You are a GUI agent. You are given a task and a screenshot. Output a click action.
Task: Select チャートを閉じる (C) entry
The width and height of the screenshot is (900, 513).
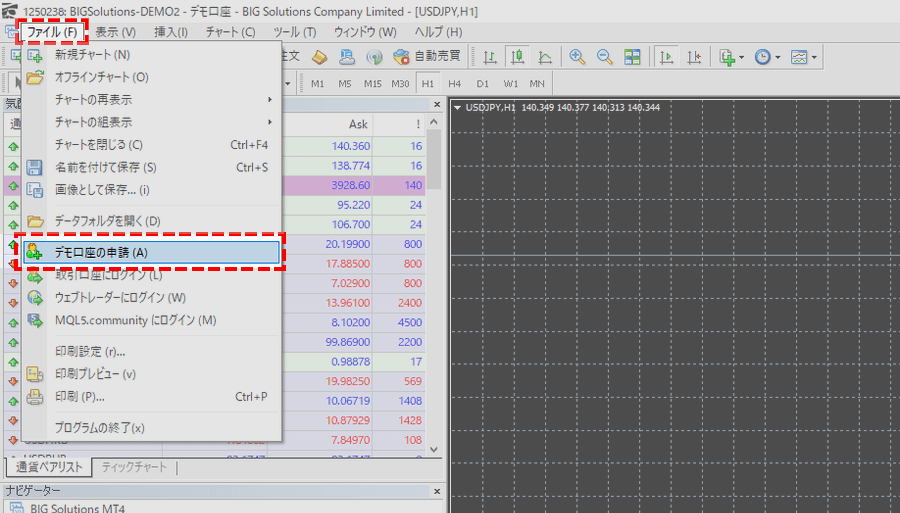tap(152, 145)
